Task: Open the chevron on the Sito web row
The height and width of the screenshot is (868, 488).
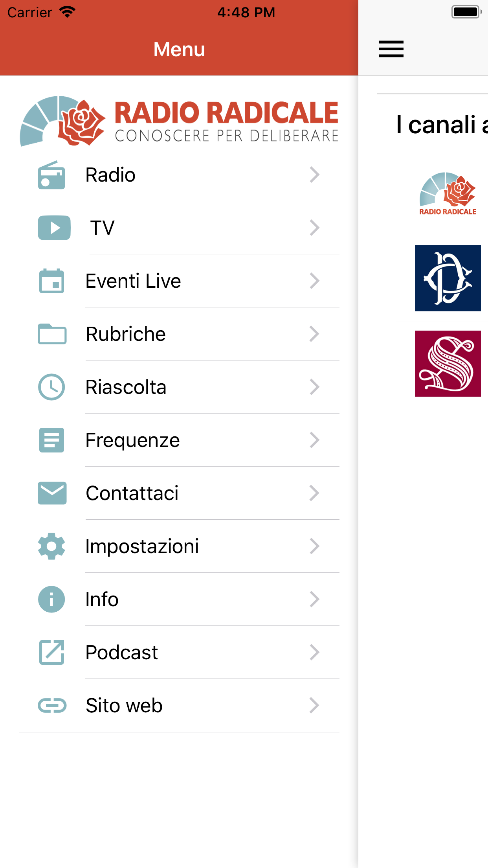Action: 314,706
